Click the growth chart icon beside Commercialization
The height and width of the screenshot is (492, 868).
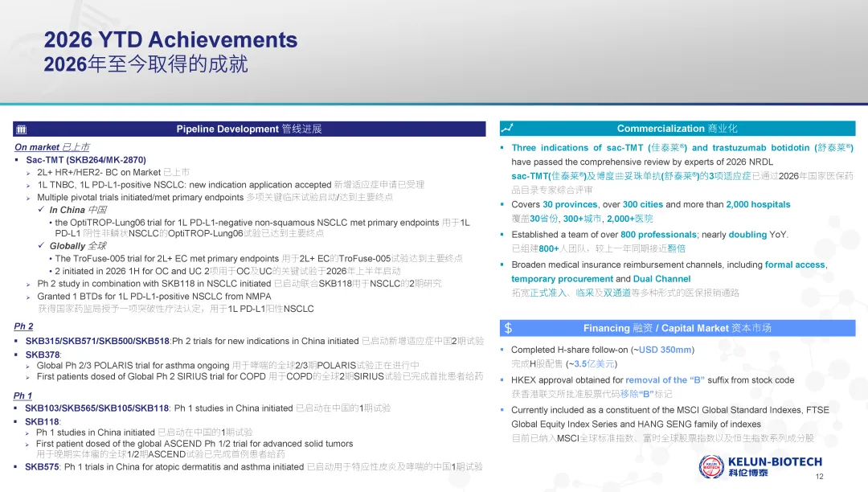(x=507, y=129)
